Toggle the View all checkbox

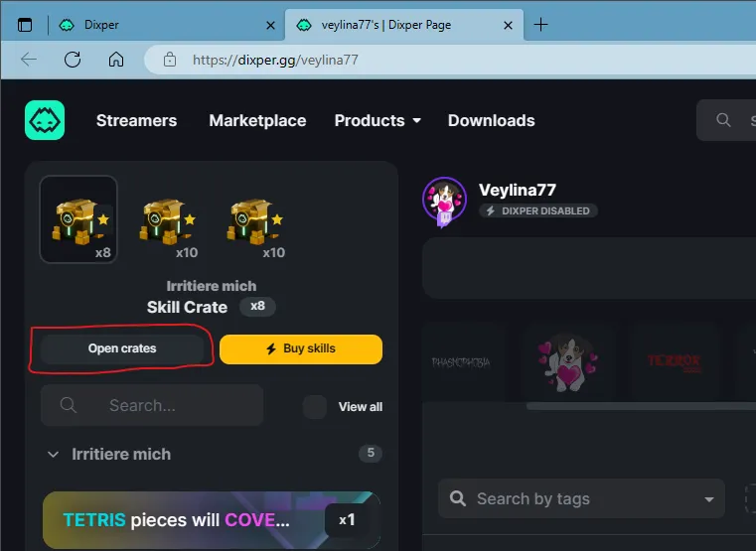[314, 406]
